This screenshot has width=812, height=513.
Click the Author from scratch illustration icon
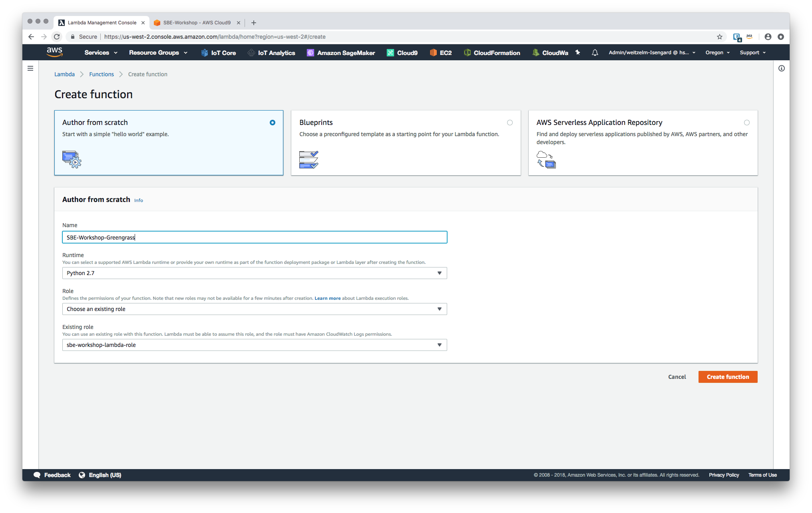pyautogui.click(x=72, y=159)
